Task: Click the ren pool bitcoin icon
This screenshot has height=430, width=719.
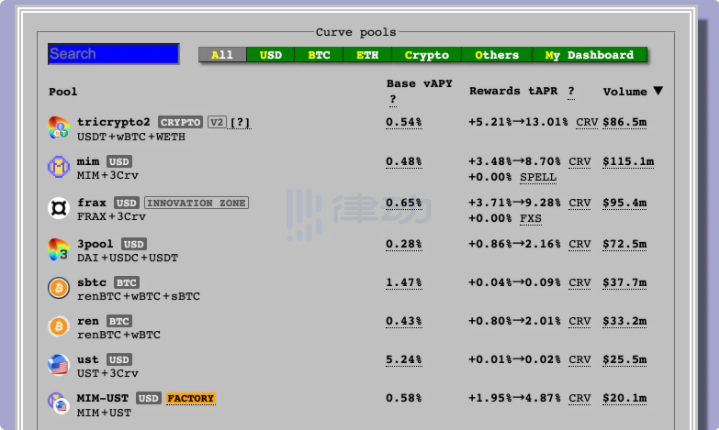Action: coord(59,326)
